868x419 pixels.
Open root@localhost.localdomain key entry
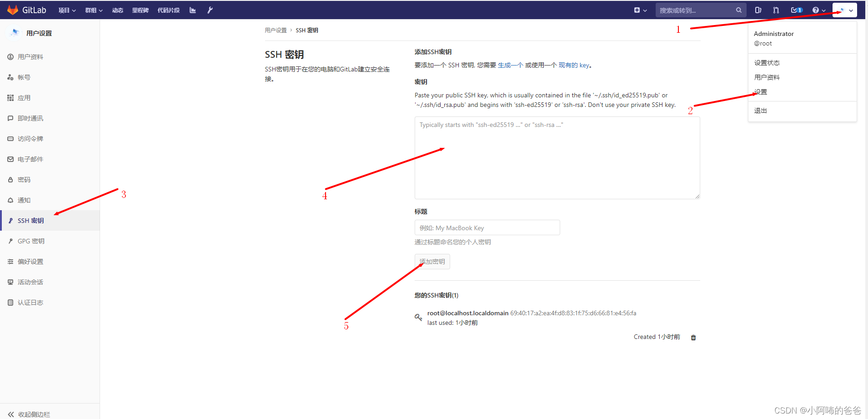(468, 313)
